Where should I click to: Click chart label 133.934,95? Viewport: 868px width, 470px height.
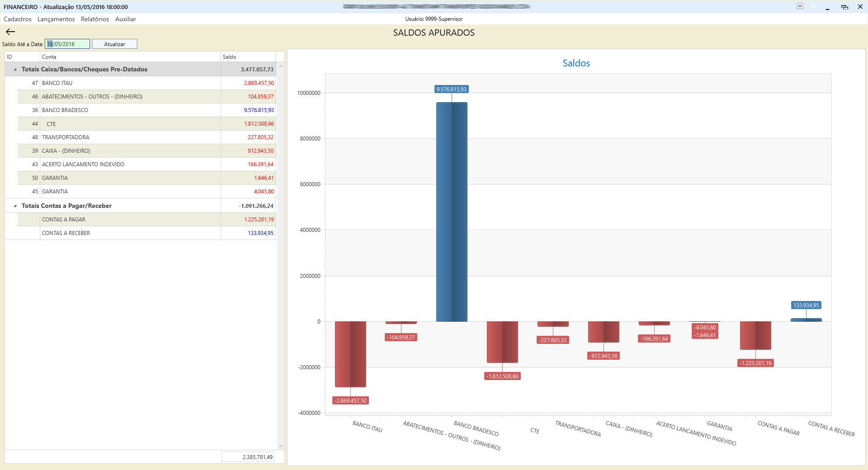[x=806, y=305]
